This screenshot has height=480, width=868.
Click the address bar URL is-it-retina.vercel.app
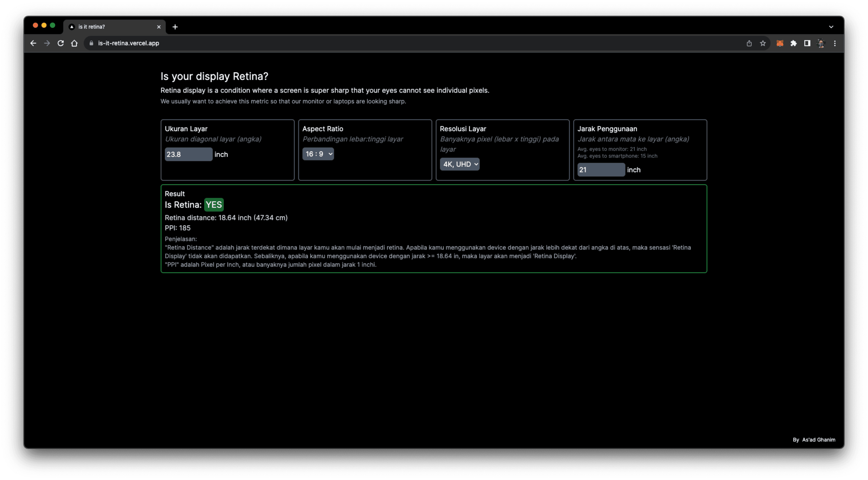[128, 43]
